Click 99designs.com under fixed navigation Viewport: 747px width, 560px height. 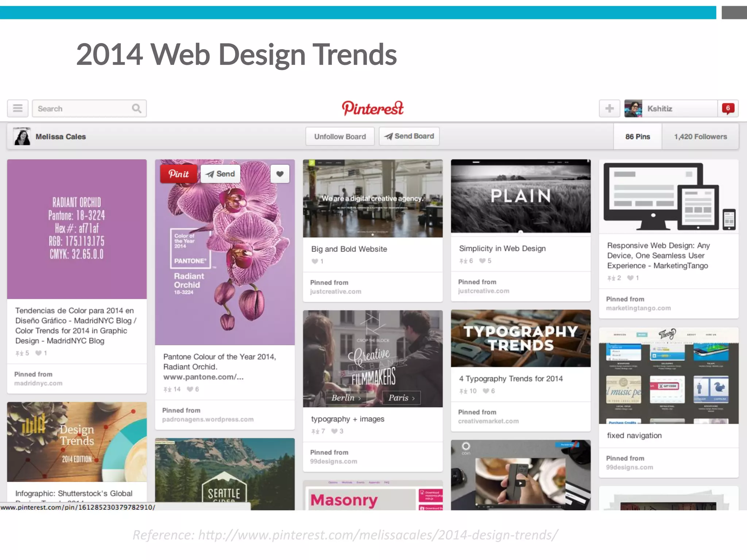(630, 467)
